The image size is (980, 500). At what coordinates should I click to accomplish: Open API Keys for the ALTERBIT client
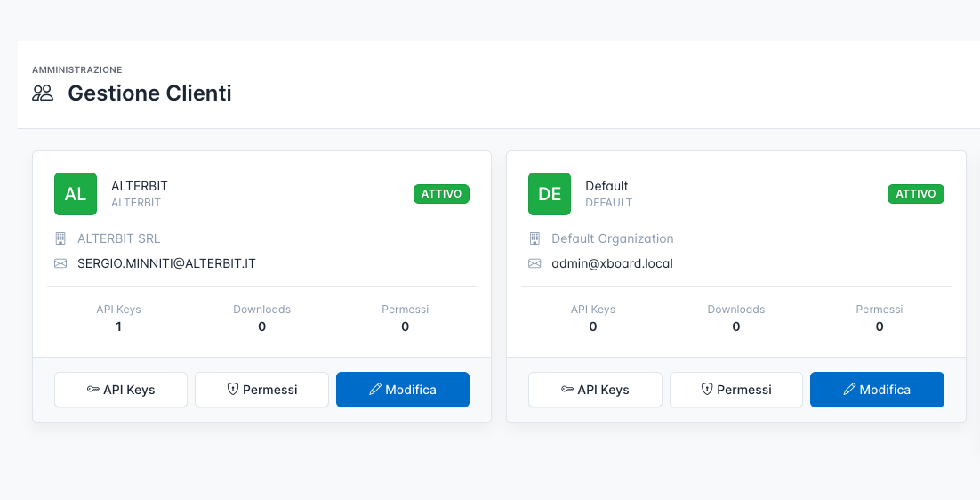pyautogui.click(x=121, y=390)
